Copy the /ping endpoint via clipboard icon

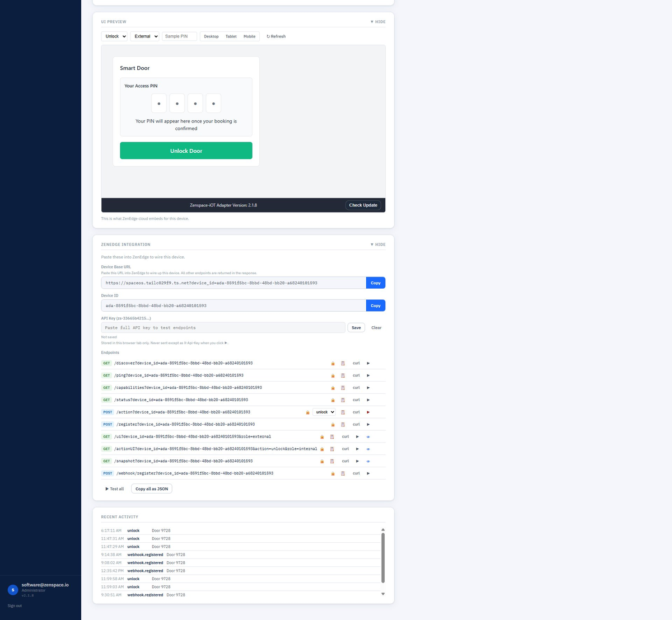point(343,375)
